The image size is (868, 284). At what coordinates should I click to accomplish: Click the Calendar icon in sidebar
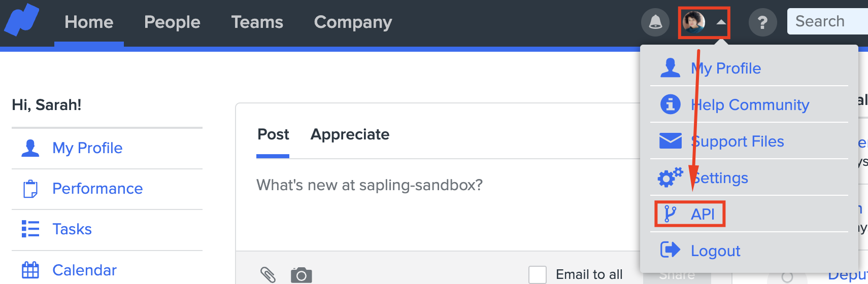30,270
